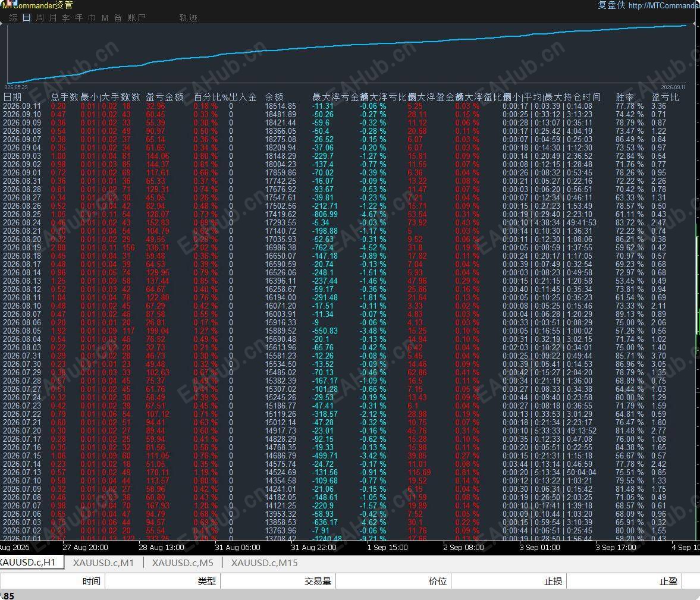Switch to the XAUUSD.c,M1 chart tab
This screenshot has width=700, height=600.
point(103,563)
